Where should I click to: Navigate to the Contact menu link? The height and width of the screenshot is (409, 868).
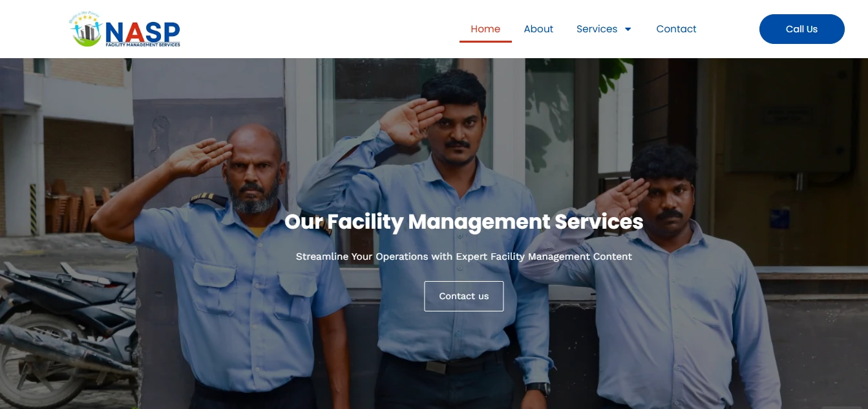[676, 29]
